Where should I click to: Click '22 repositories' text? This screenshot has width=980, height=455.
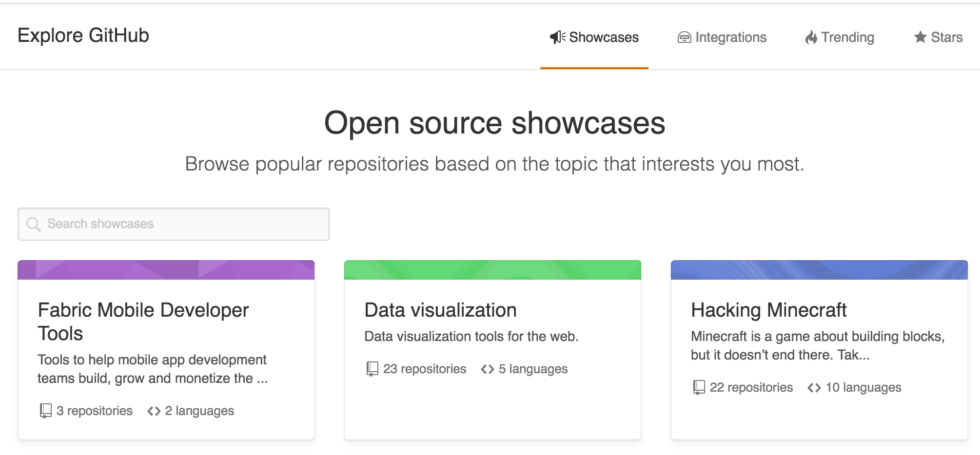click(751, 387)
